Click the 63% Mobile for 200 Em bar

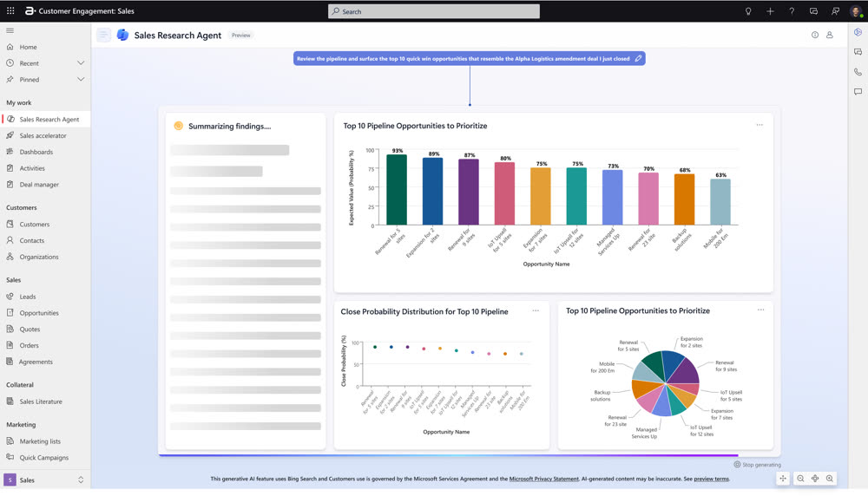tap(720, 202)
